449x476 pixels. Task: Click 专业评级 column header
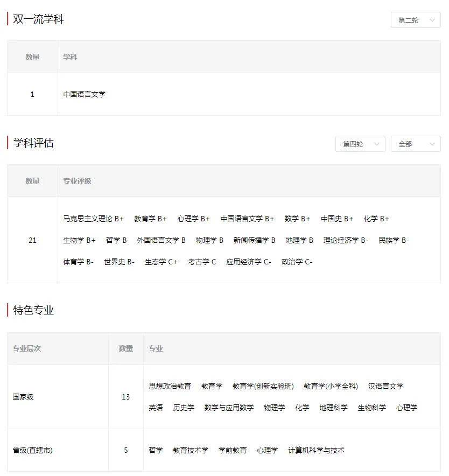point(77,181)
